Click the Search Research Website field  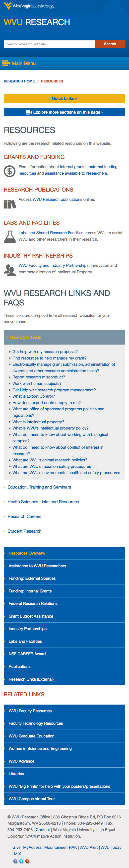(49, 44)
